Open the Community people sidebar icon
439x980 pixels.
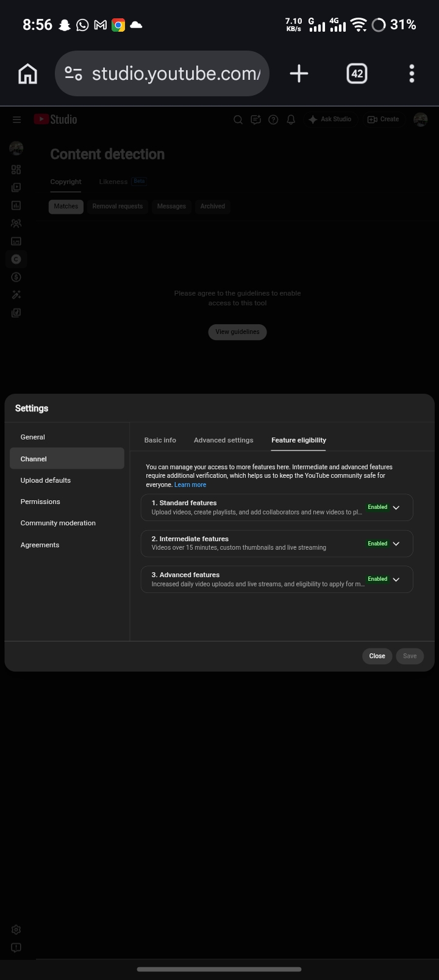click(16, 224)
